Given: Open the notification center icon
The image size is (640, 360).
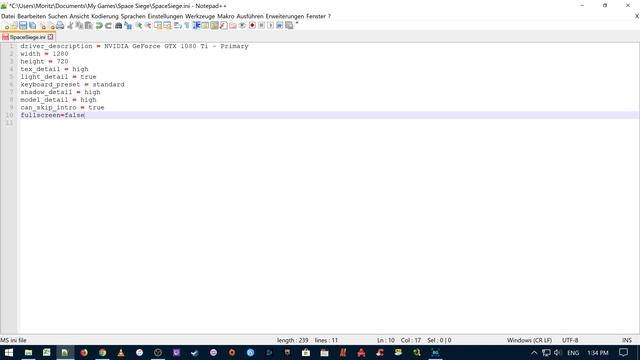Looking at the screenshot, I should point(623,353).
